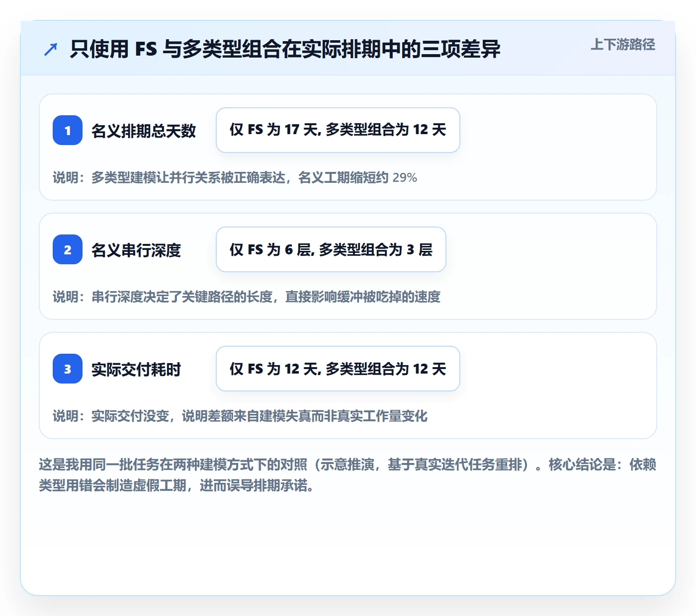
Task: Click value box 仅 FS 为 12 天
Action: coord(338,369)
